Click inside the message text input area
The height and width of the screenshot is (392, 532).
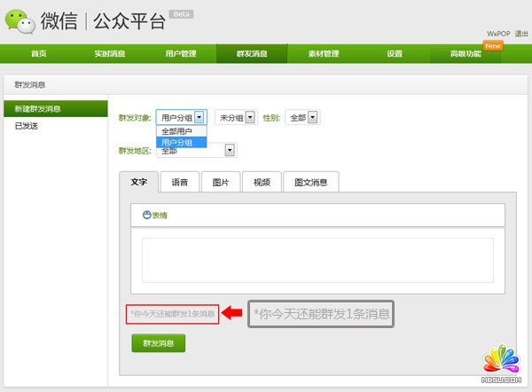317,260
